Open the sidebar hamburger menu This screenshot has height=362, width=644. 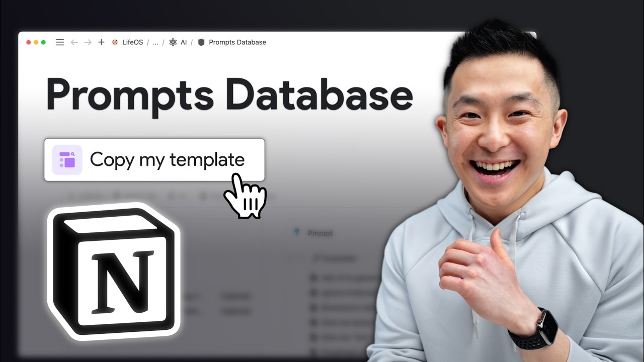(60, 42)
